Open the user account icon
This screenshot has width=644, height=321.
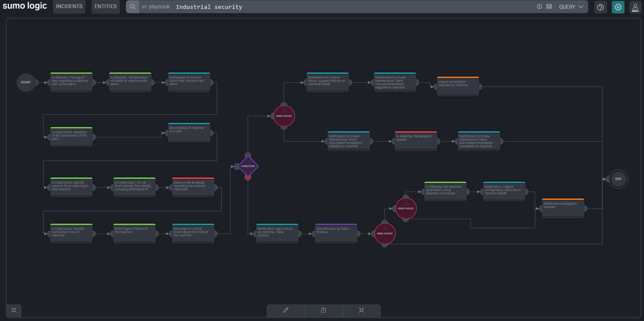pyautogui.click(x=635, y=7)
